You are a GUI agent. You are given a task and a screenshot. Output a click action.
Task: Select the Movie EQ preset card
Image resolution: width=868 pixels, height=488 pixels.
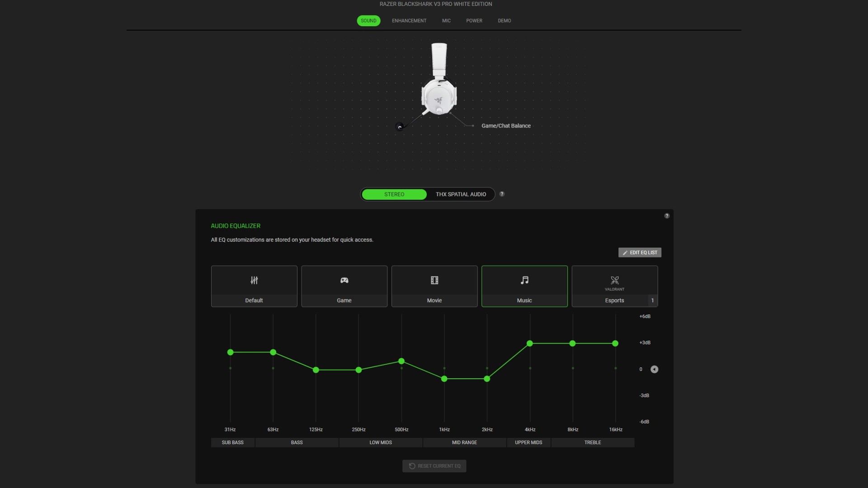[434, 286]
